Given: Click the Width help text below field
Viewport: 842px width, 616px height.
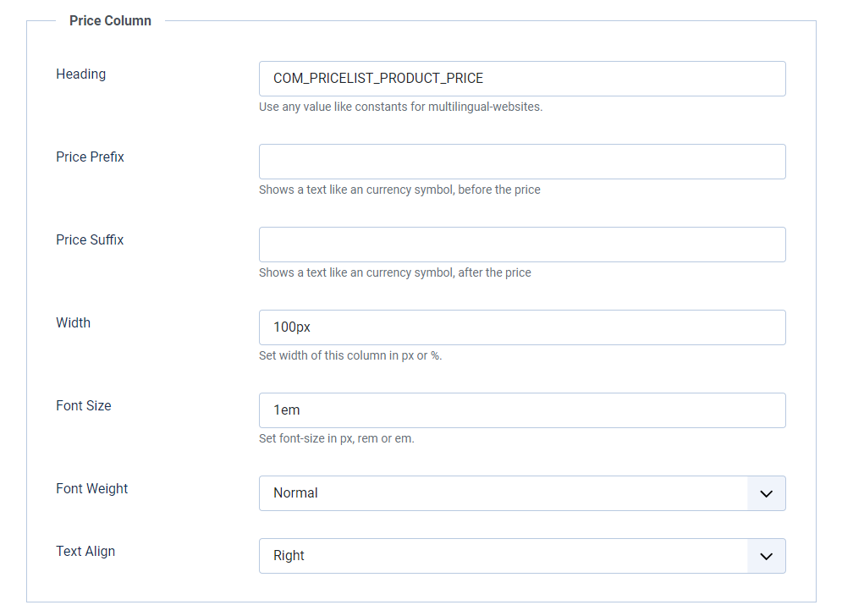Looking at the screenshot, I should (x=350, y=356).
